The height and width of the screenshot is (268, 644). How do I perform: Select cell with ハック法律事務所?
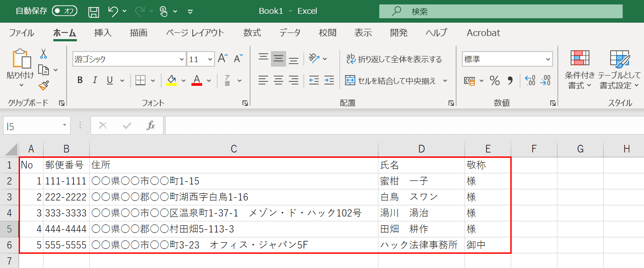[x=421, y=245]
